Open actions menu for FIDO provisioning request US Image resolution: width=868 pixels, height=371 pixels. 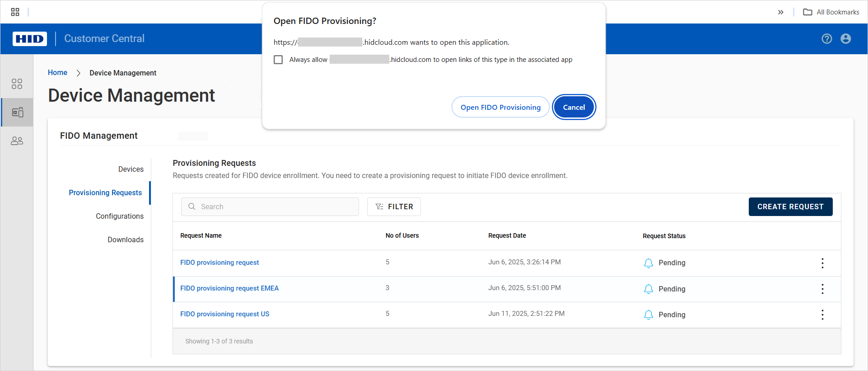point(822,315)
